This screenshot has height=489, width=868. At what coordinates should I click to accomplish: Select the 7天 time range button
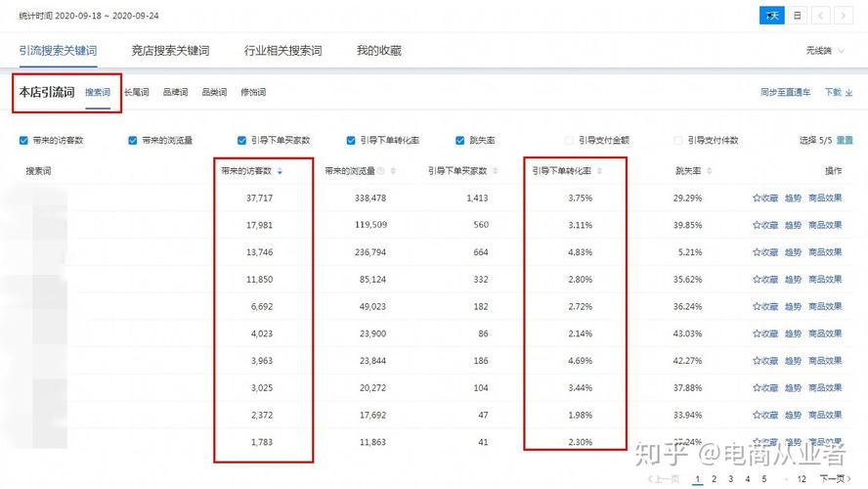(771, 16)
